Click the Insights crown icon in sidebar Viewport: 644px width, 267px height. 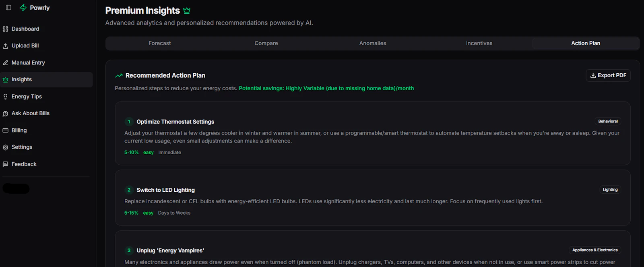click(5, 80)
